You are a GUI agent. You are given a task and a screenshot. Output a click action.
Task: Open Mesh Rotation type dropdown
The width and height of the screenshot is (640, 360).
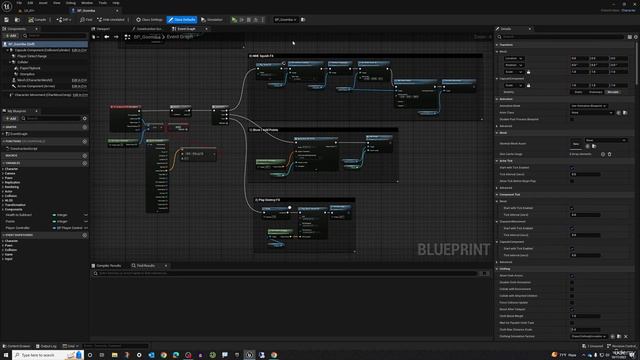(x=514, y=65)
